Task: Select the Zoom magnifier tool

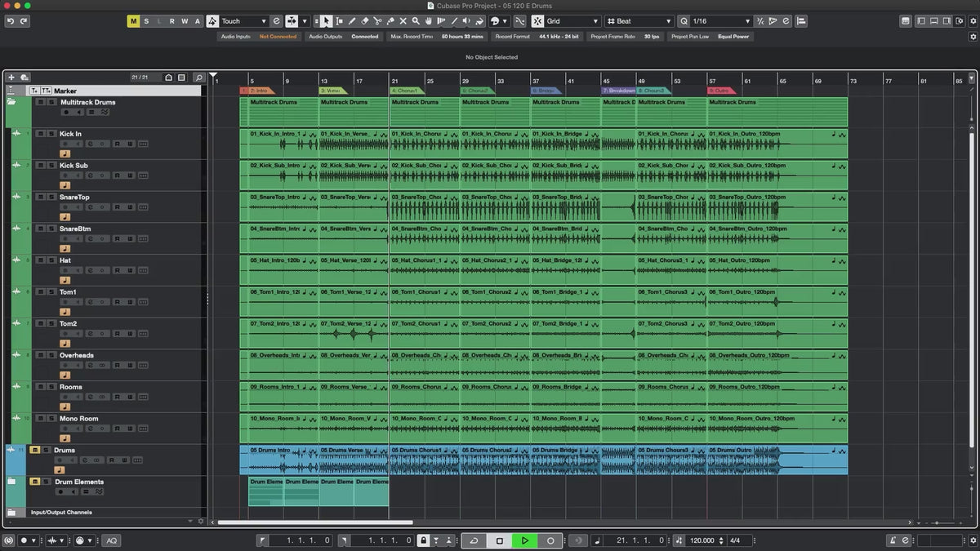Action: click(416, 21)
